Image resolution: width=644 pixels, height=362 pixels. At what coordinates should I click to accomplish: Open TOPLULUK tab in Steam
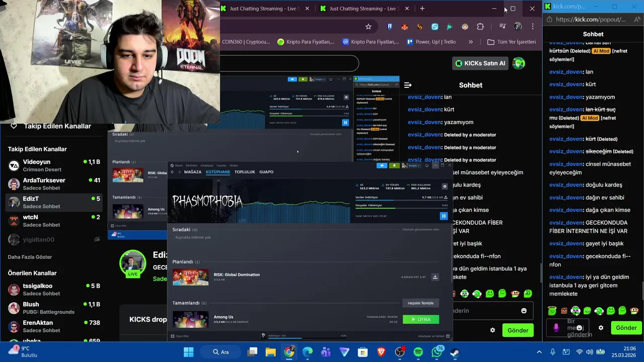tap(245, 172)
